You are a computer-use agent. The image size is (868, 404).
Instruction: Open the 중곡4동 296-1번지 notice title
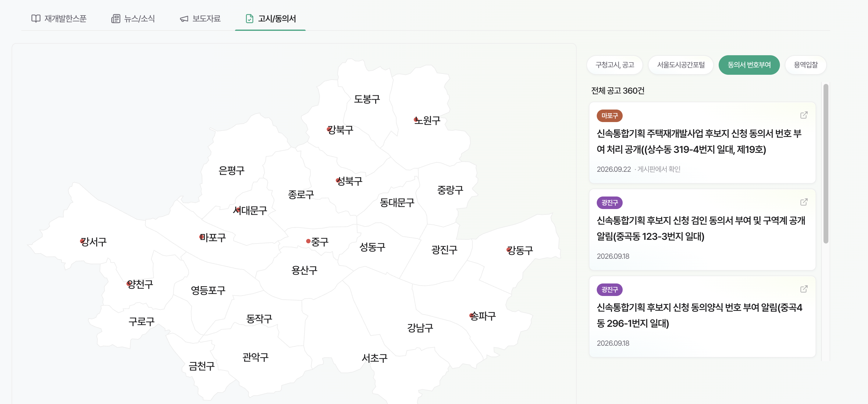[699, 315]
